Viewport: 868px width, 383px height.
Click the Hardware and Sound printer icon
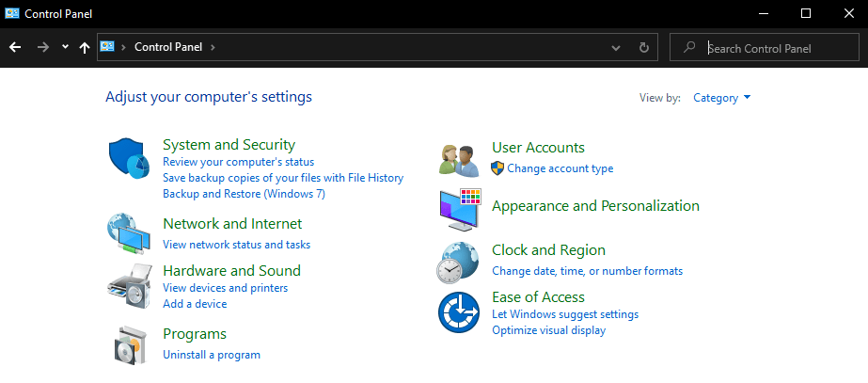(x=129, y=286)
